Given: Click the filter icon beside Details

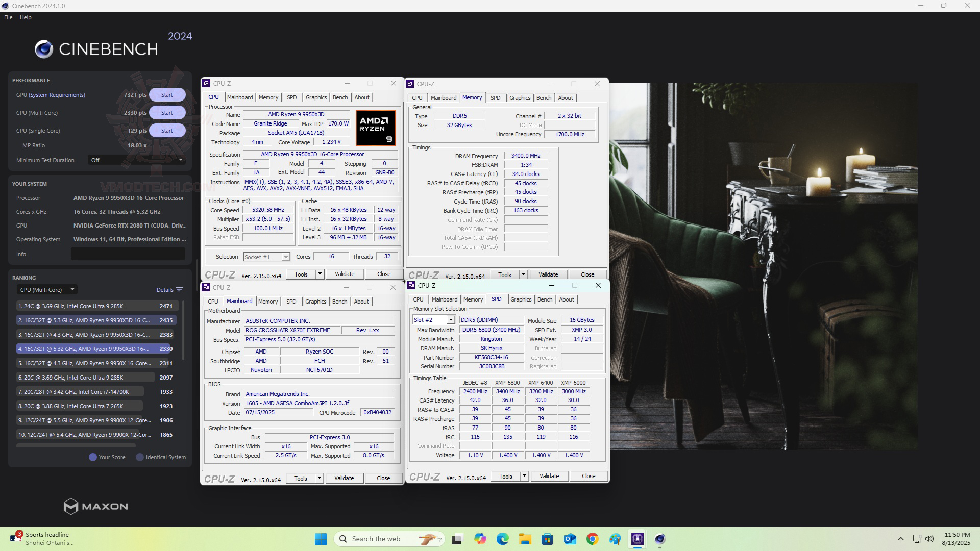Looking at the screenshot, I should 179,289.
